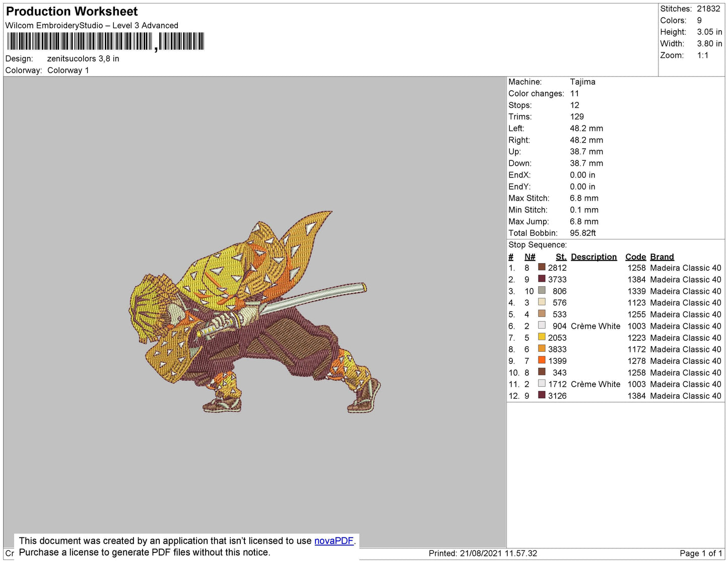
Task: Select cream swatch in stop 4
Action: tap(542, 302)
